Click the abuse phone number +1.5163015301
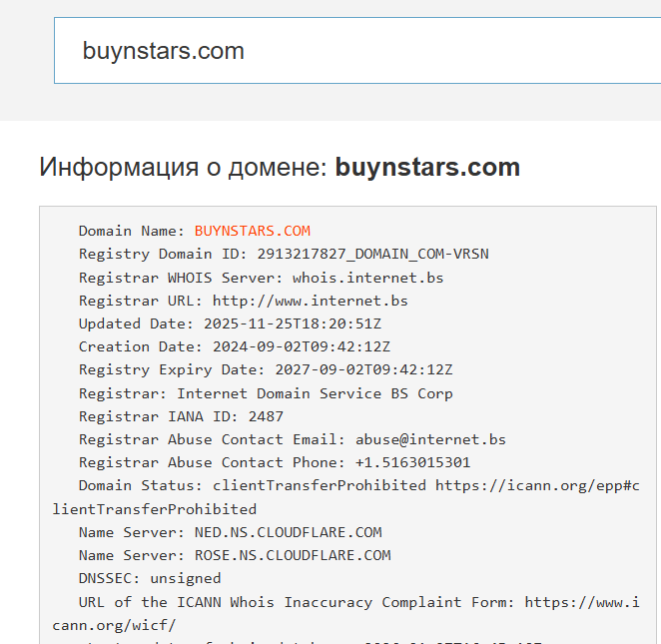Image resolution: width=661 pixels, height=644 pixels. [412, 462]
